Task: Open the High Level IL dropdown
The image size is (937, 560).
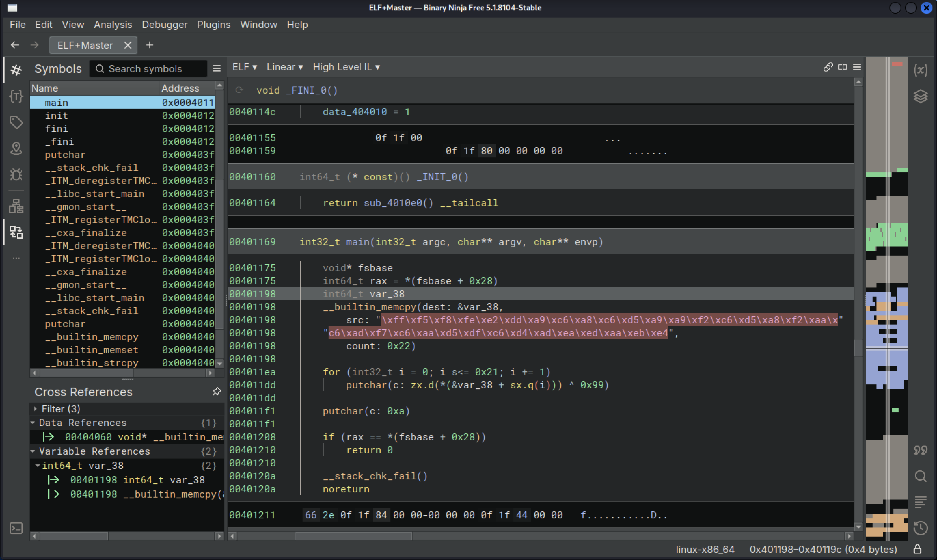Action: click(x=346, y=67)
